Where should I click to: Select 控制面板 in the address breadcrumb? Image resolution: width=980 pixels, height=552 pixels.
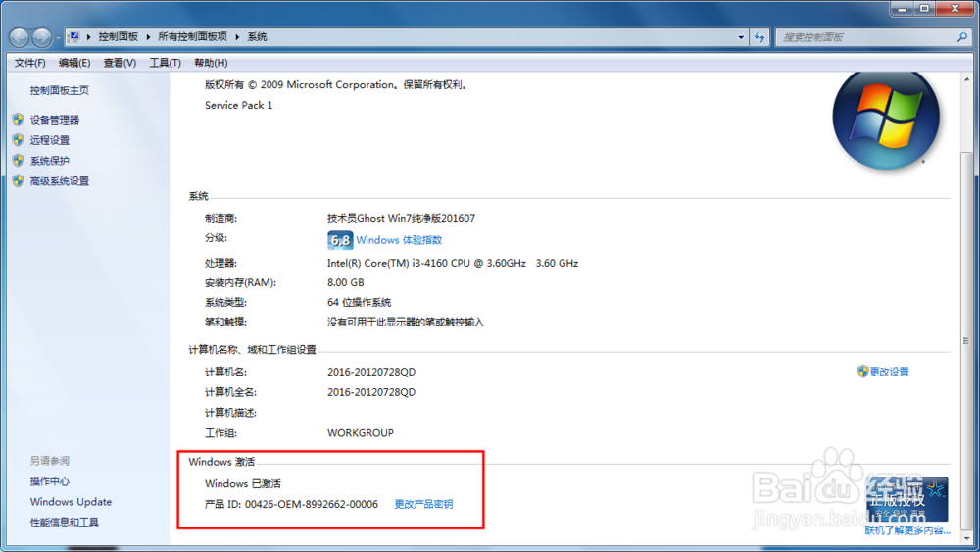pos(119,37)
